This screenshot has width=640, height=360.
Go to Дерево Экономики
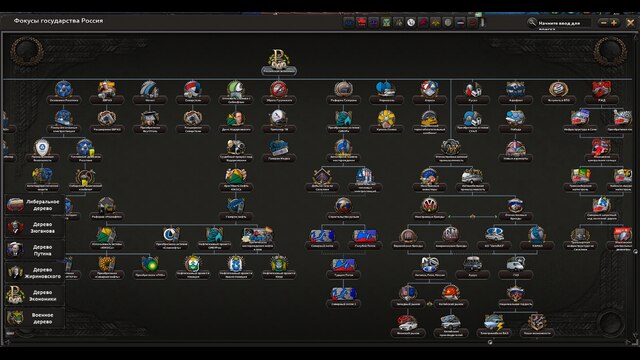35,296
